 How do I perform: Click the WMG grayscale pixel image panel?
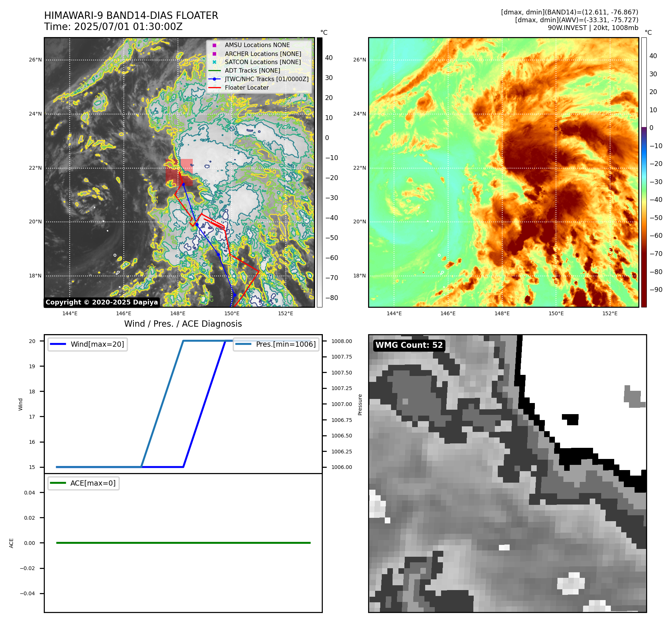click(x=507, y=473)
